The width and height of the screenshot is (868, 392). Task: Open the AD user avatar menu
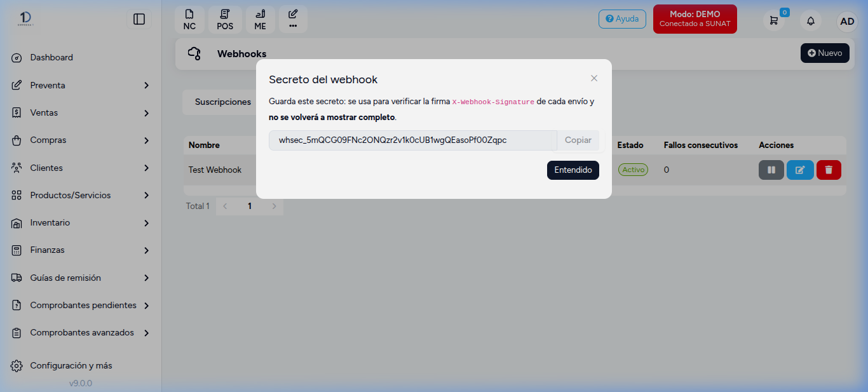point(847,21)
